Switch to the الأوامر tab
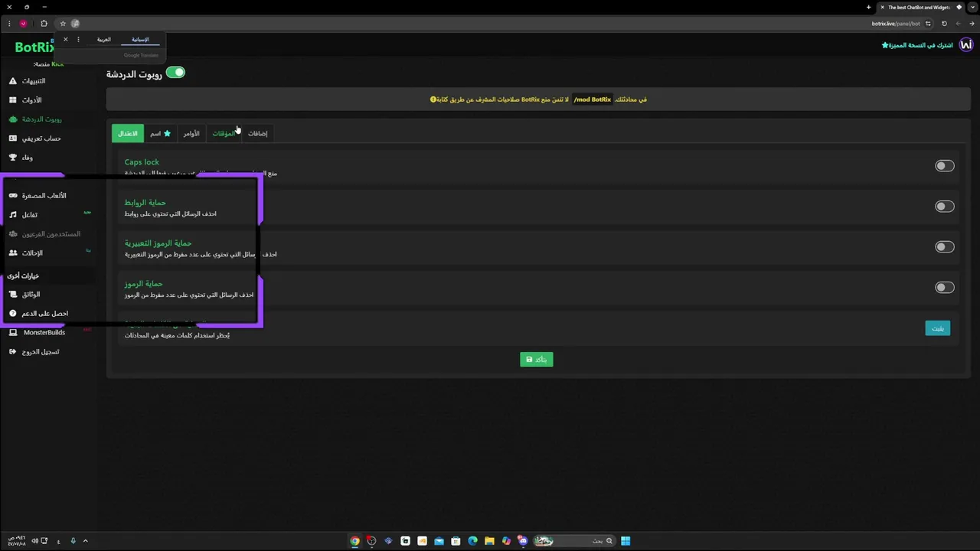 [x=191, y=133]
